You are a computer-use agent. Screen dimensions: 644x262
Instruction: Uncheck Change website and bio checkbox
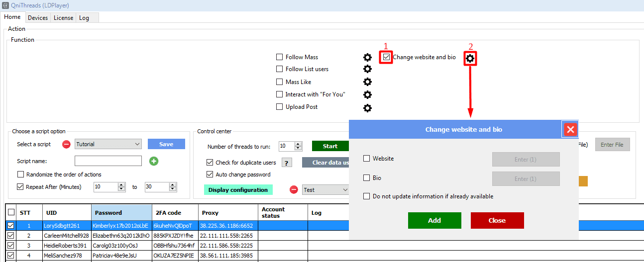[386, 57]
